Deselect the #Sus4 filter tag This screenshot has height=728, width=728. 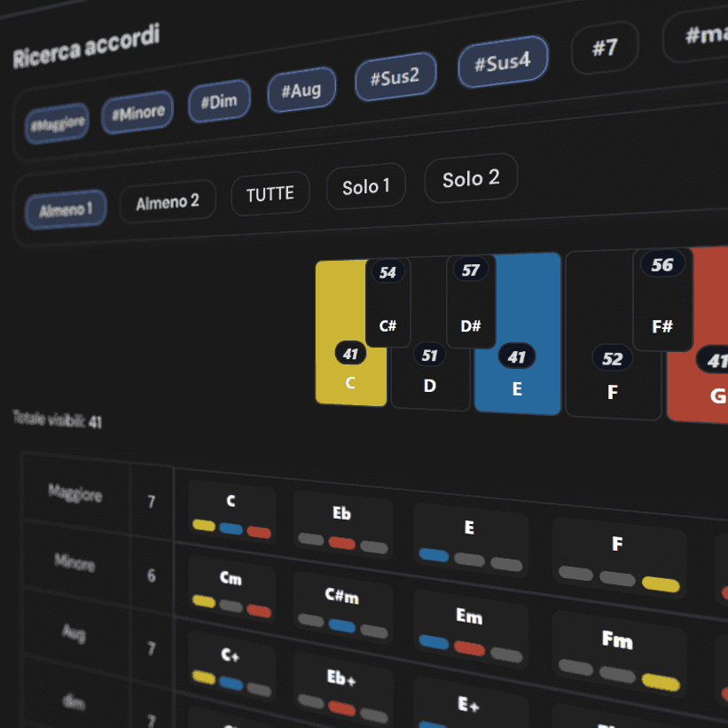click(503, 63)
